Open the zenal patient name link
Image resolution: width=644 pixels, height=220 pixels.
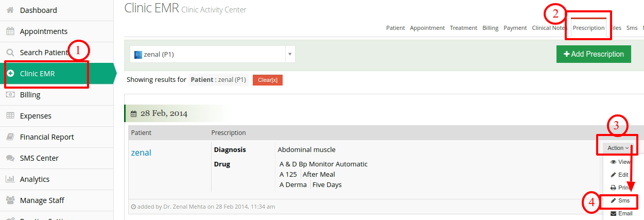[x=141, y=153]
